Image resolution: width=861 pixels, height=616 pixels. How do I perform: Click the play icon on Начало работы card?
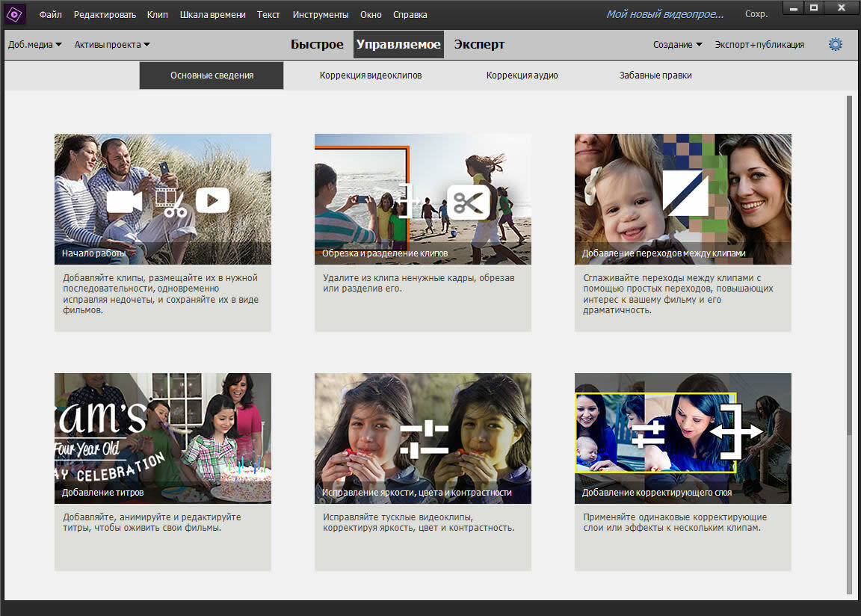(x=212, y=200)
